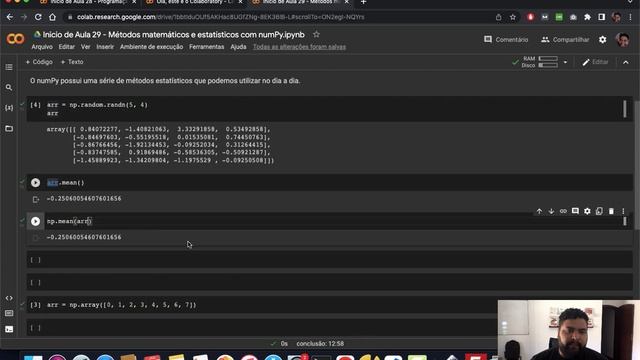Open the terminal sidebar icon
The width and height of the screenshot is (640, 360).
point(9,329)
